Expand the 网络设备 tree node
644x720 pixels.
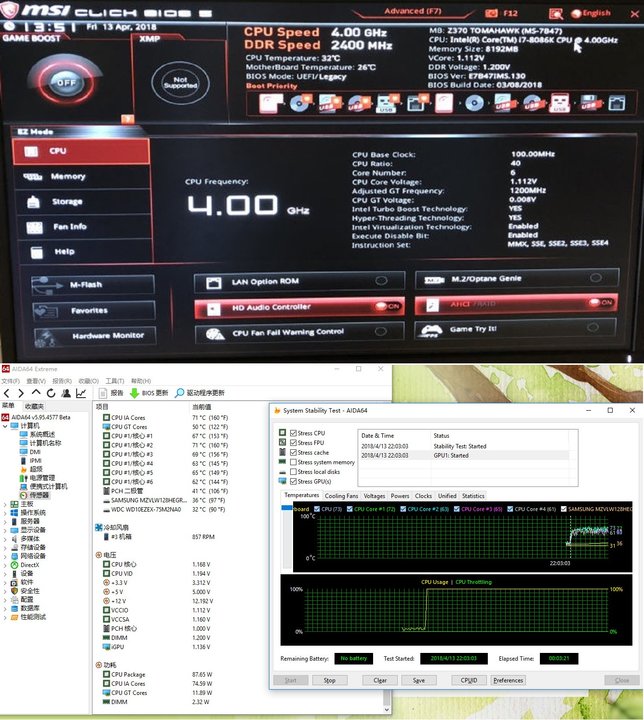tap(5, 557)
